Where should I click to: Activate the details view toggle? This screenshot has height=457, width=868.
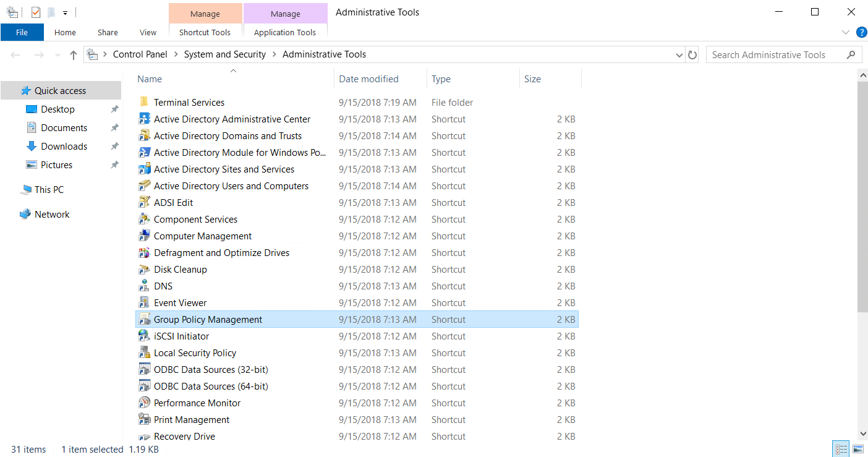point(841,448)
